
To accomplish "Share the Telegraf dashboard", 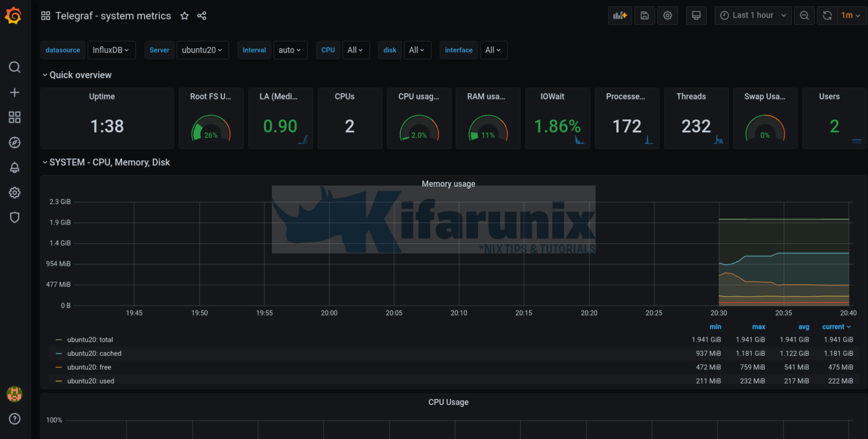I will click(202, 16).
